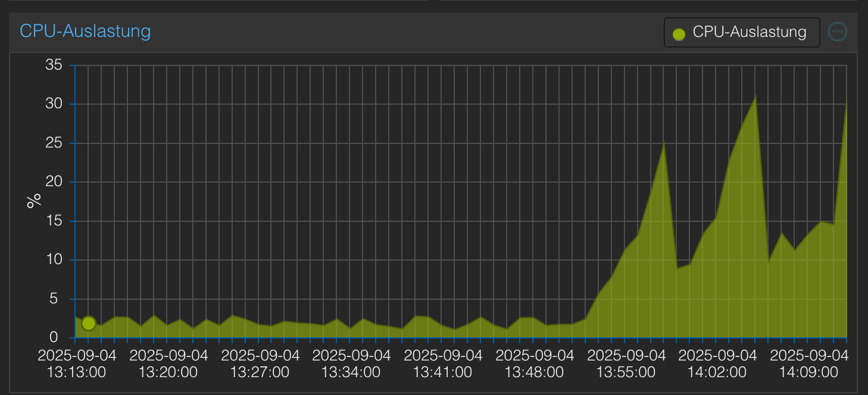Click the 30 value on the y-axis
The width and height of the screenshot is (868, 395).
(54, 104)
